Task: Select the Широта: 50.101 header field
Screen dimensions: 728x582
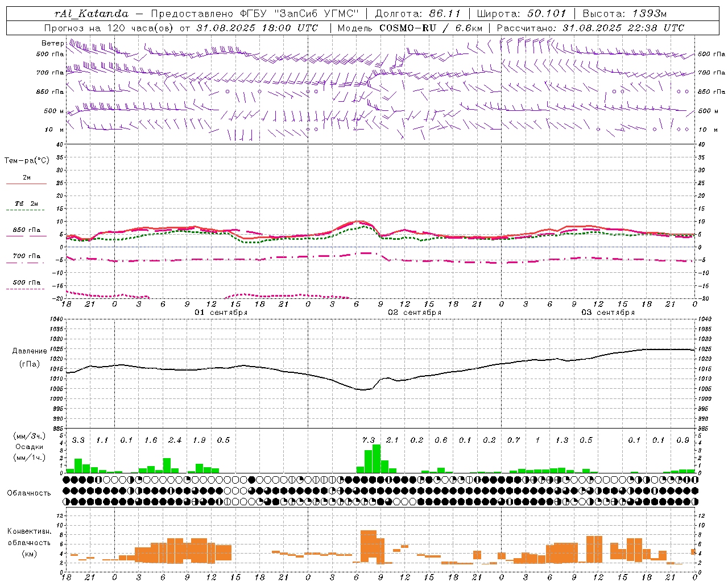Action: coord(521,14)
